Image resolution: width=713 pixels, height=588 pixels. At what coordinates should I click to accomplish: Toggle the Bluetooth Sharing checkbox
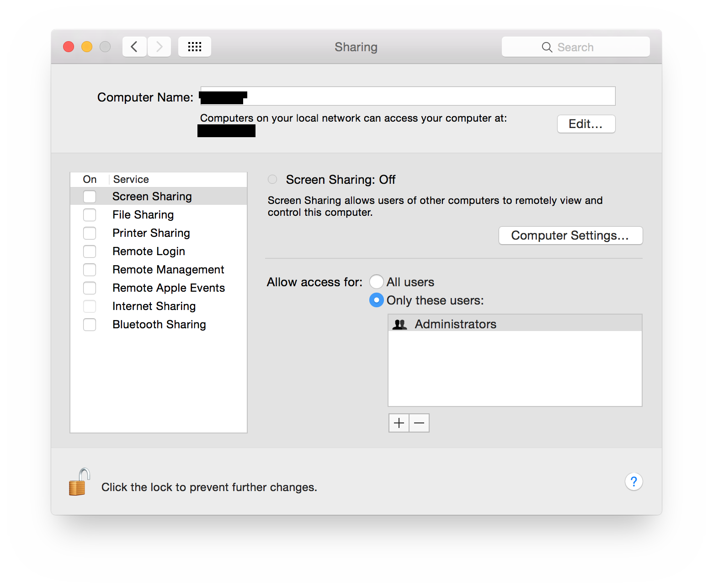pyautogui.click(x=90, y=325)
